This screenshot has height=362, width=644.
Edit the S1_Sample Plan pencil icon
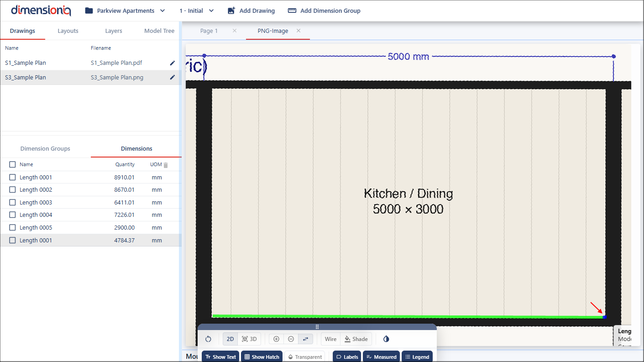173,63
